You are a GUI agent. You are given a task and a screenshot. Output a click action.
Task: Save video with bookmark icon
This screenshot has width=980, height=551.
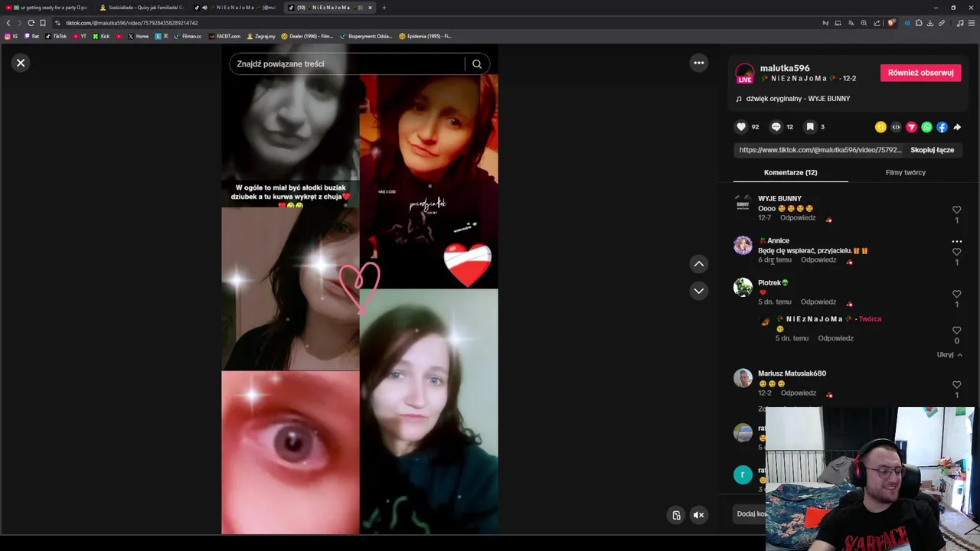pos(810,127)
